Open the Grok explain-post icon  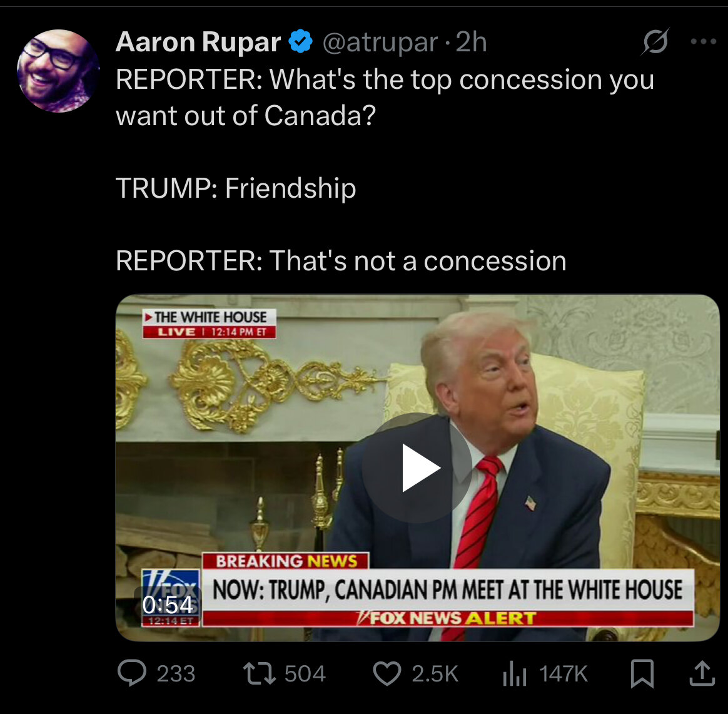point(655,42)
